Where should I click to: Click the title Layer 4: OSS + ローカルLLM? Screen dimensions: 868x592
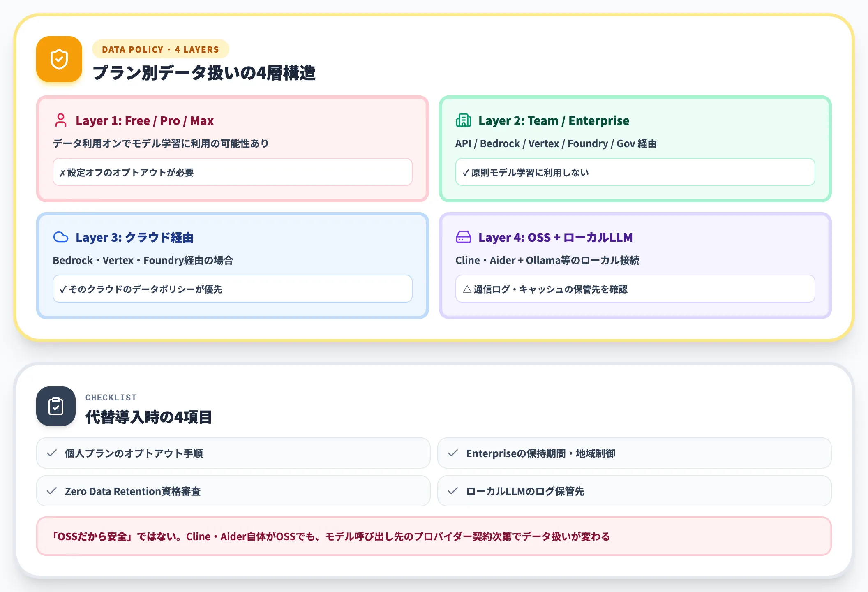556,237
